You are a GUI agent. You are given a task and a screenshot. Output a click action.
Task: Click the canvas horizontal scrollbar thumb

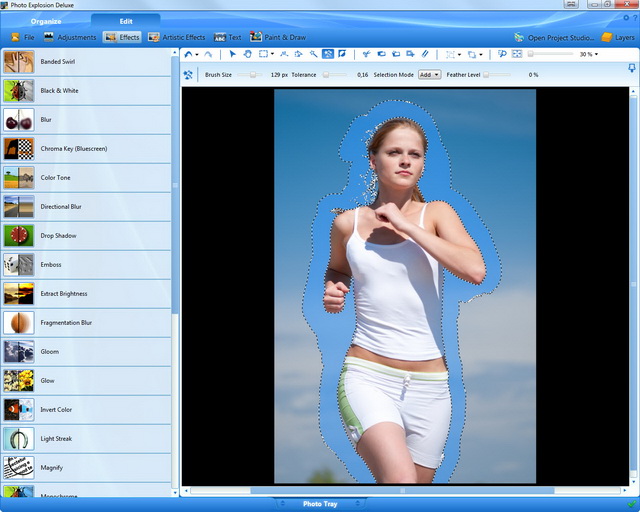point(402,490)
